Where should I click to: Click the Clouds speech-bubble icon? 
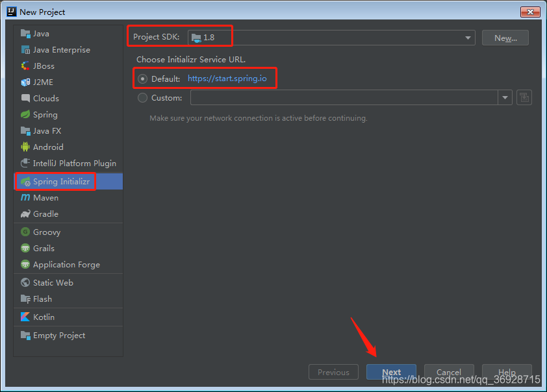pyautogui.click(x=25, y=98)
